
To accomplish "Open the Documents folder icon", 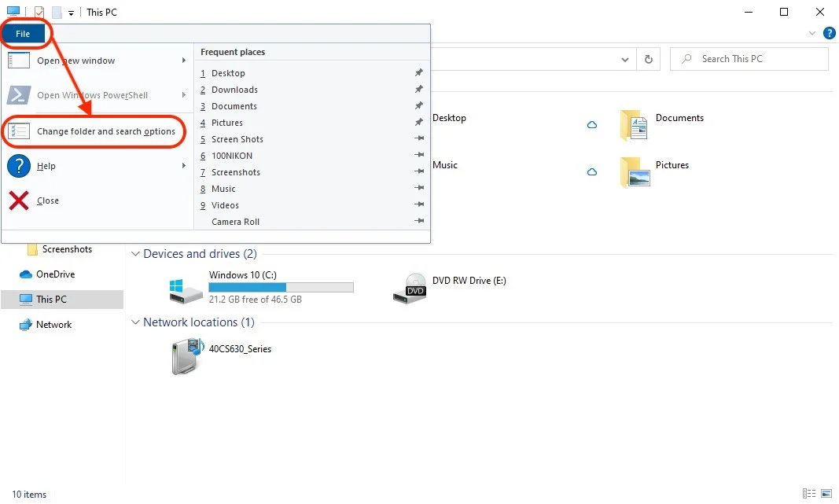I will tap(634, 124).
